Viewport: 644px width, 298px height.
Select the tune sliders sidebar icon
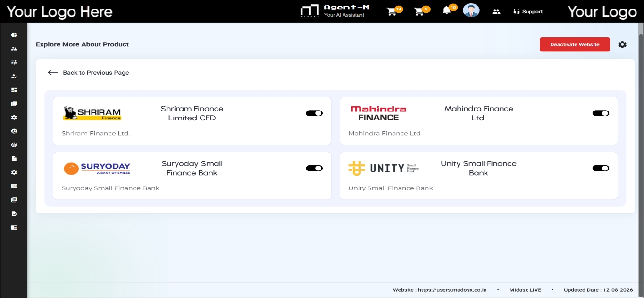click(14, 62)
